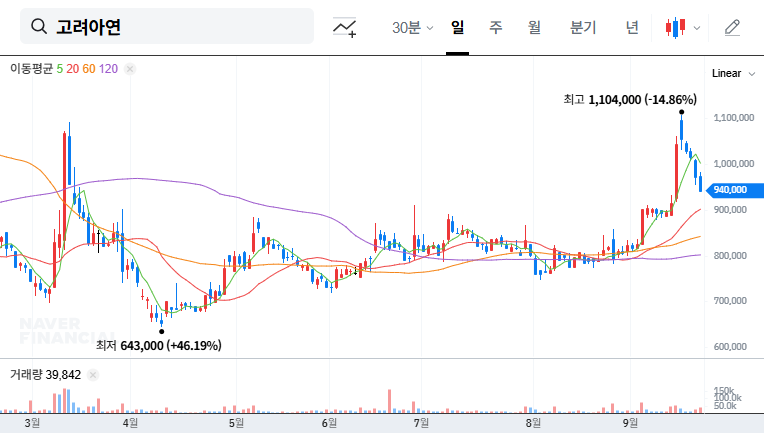Screen dimensions: 764x433
Task: Select the 120-day moving average value
Action: pos(108,69)
